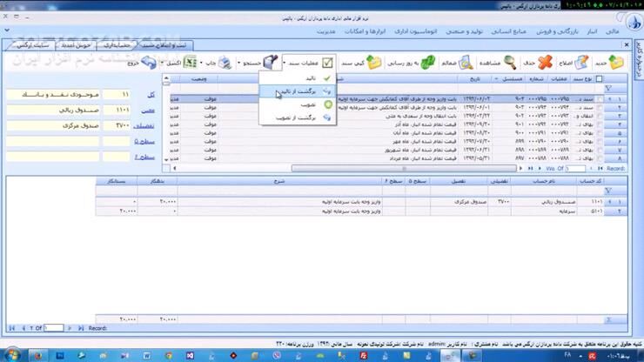Click the به روز رسانی (refresh) icon
Screen dimensions: 644x362
(x=427, y=63)
